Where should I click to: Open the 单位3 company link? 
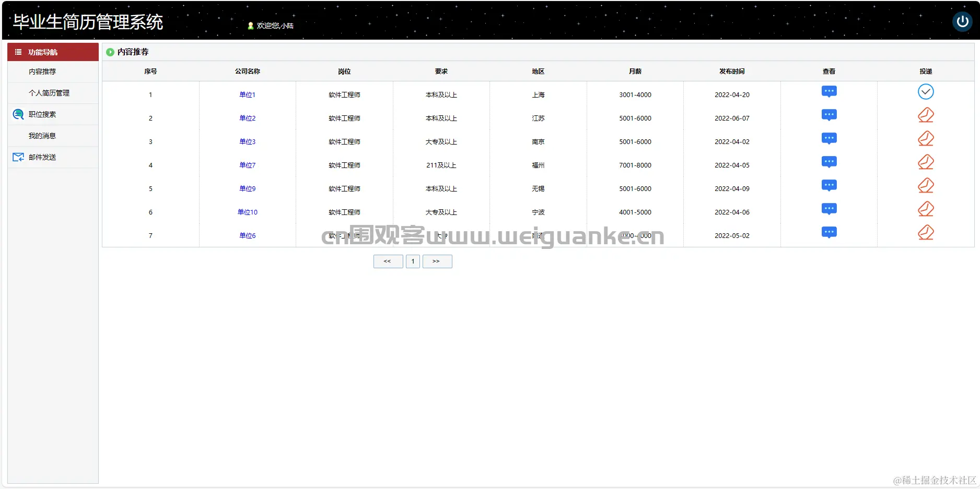[x=248, y=142]
